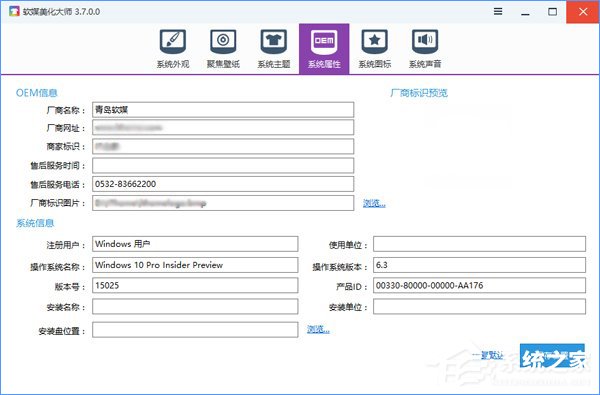Screen dimensions: 600x395
Task: Click the 产品ID field with 00330-80000-00000-AA176
Action: point(479,286)
